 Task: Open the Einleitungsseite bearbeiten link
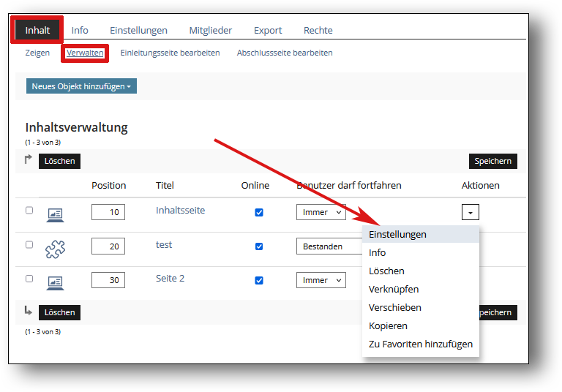click(x=170, y=53)
